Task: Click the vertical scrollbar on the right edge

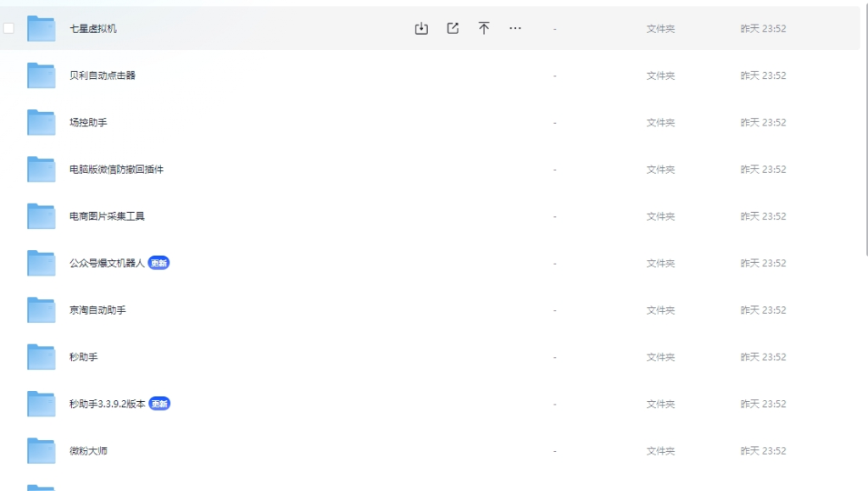Action: (x=865, y=127)
